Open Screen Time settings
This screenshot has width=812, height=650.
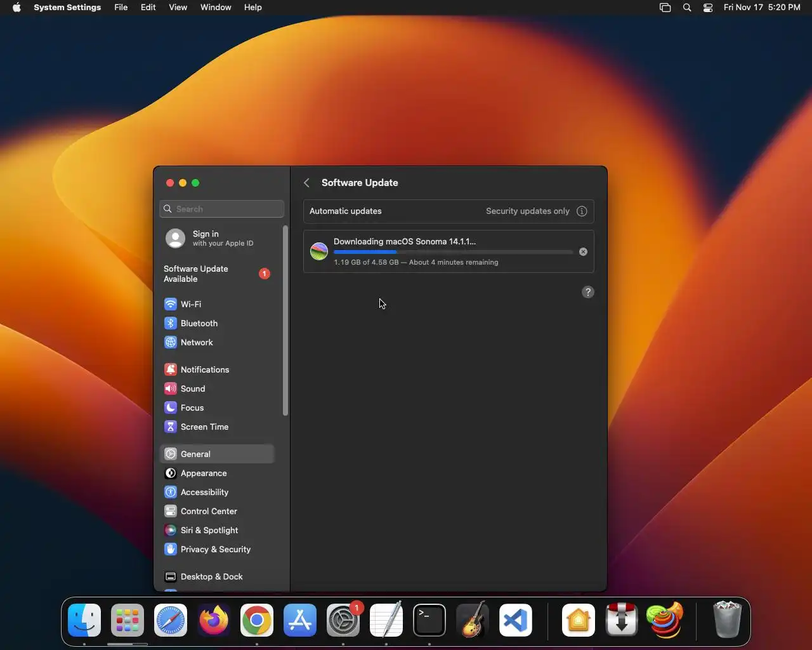click(216, 427)
